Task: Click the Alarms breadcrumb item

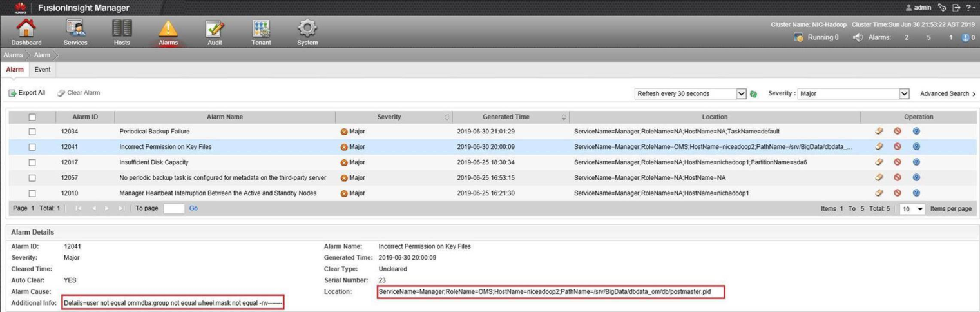Action: pyautogui.click(x=13, y=55)
